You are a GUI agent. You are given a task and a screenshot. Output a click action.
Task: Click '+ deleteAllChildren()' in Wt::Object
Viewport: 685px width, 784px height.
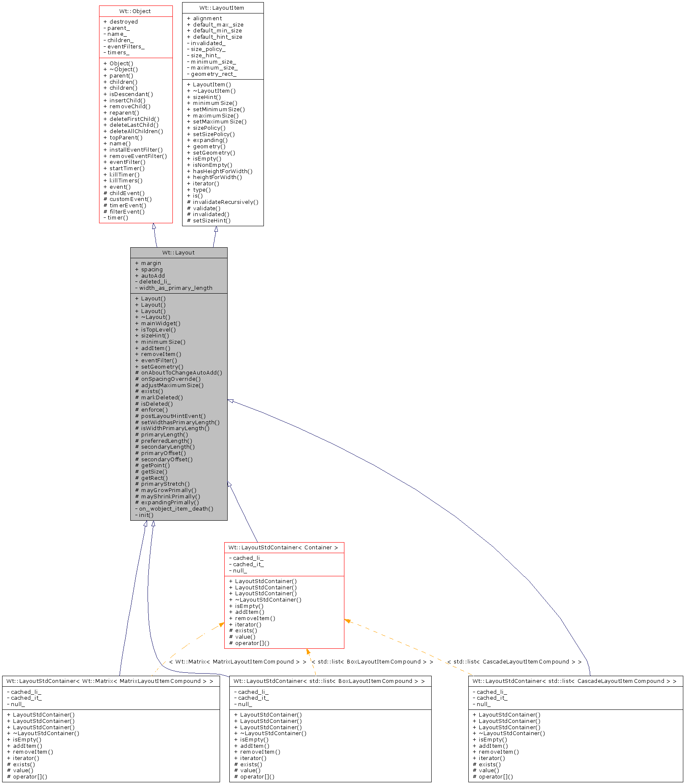coord(133,131)
